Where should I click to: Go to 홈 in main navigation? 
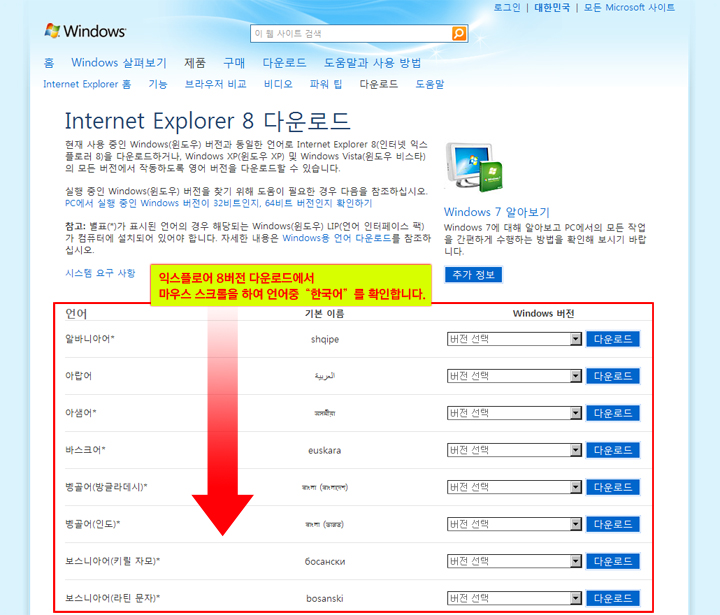(x=49, y=62)
